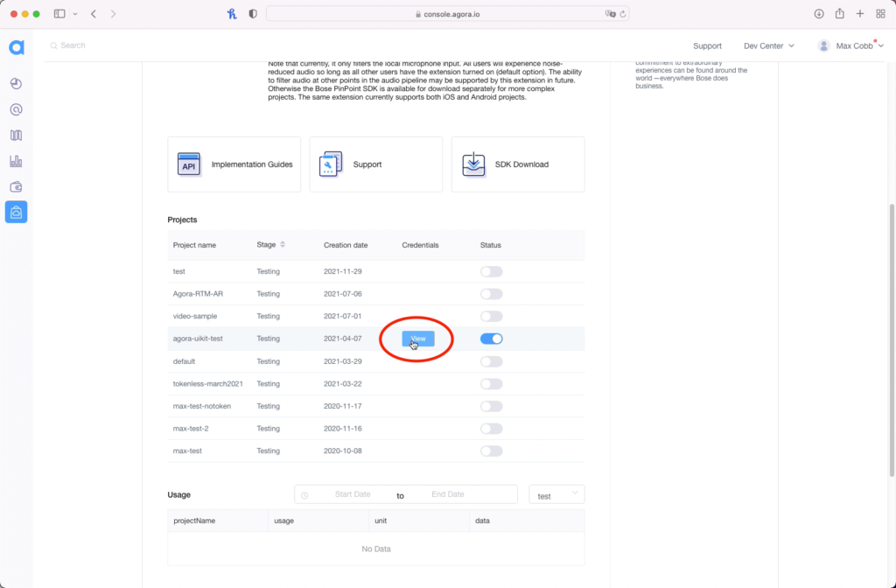Viewport: 896px width, 588px height.
Task: Click the Credentials column header
Action: (x=420, y=245)
